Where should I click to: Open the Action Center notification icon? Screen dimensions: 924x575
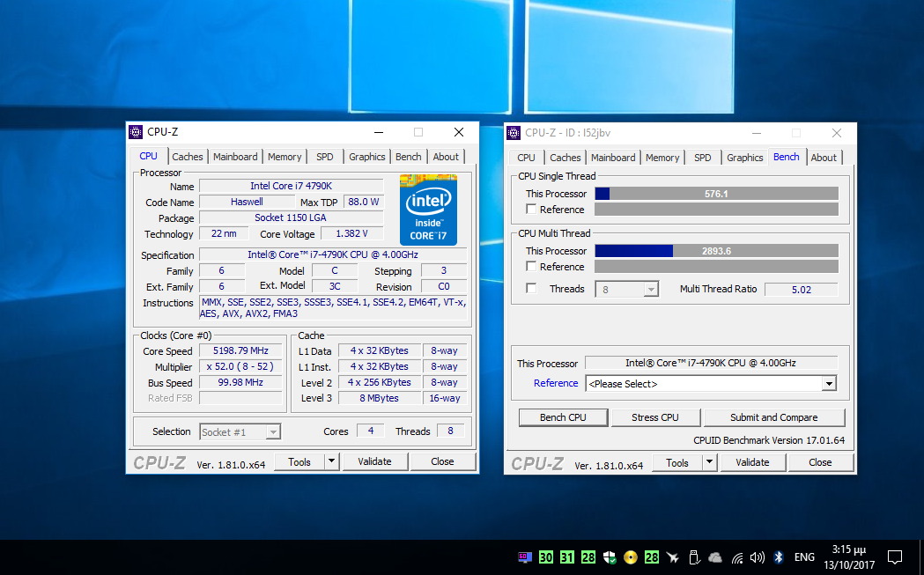(x=895, y=557)
